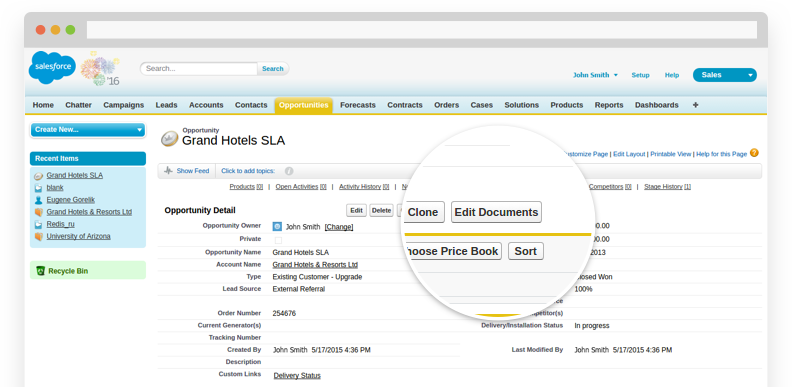Open the John Smith user menu
Image resolution: width=792 pixels, height=387 pixels.
(x=595, y=75)
